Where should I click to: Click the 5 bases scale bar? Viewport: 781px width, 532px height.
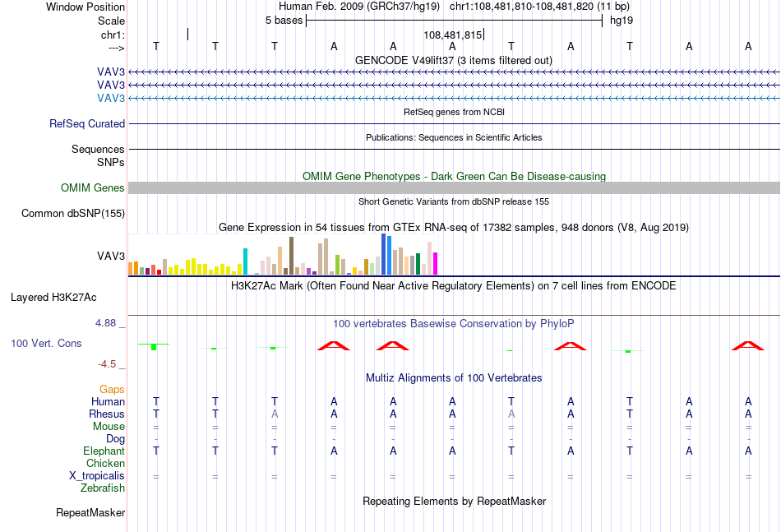tap(455, 21)
